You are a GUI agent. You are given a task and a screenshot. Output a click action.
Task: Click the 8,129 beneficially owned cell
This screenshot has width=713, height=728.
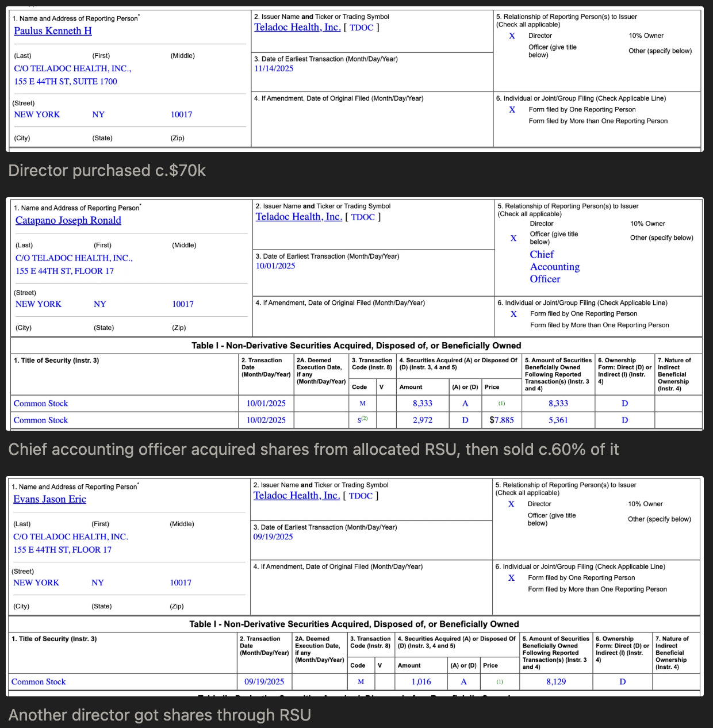pos(556,682)
